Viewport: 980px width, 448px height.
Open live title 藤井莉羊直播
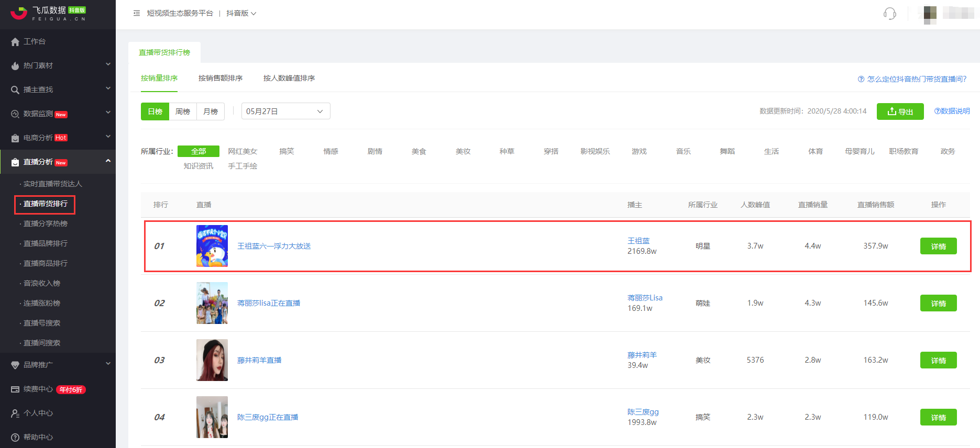pyautogui.click(x=259, y=360)
